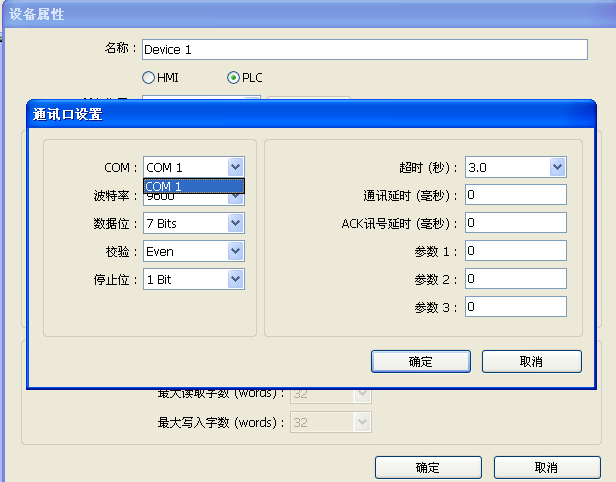This screenshot has height=482, width=616.
Task: Expand the 停止位 dropdown showing 1 Bit
Action: [235, 279]
